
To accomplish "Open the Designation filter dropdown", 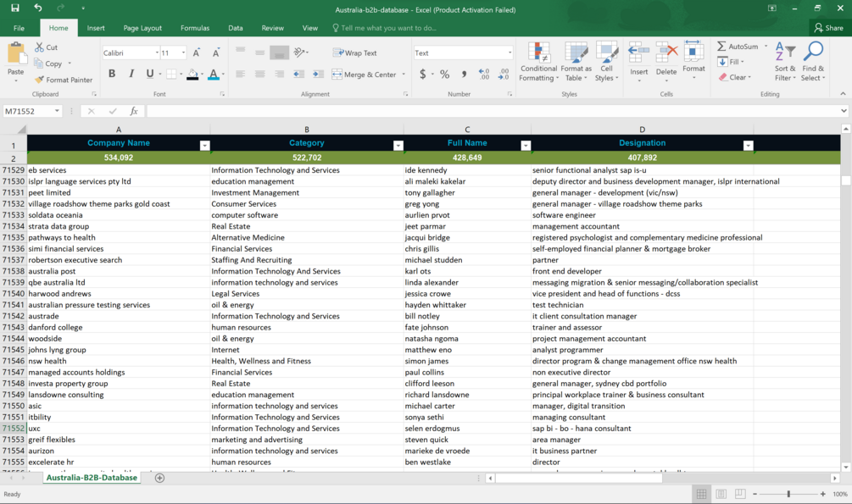I will tap(749, 146).
